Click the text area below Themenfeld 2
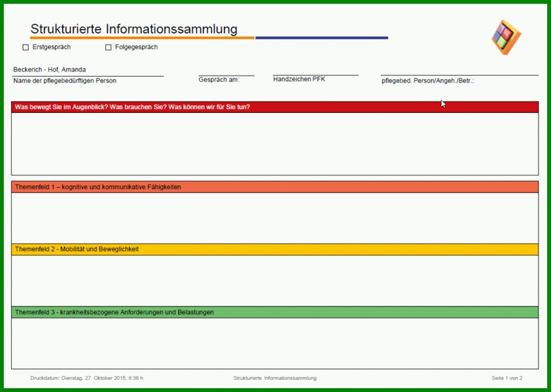Viewport: 551px width, 392px height. (x=275, y=281)
